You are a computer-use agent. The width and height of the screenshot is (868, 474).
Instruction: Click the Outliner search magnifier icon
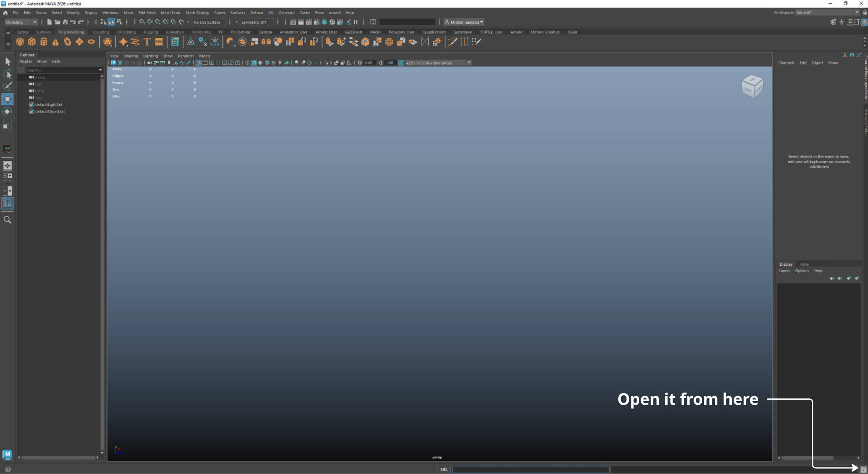(x=7, y=220)
